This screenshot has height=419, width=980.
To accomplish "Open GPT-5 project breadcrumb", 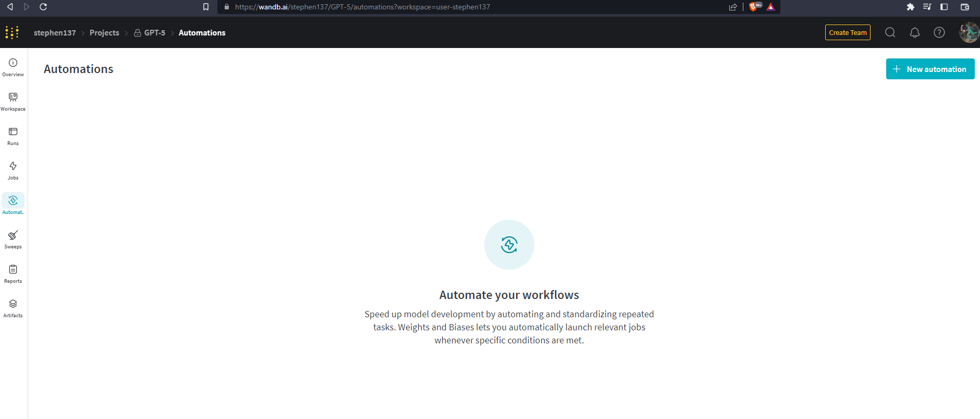I will (150, 32).
